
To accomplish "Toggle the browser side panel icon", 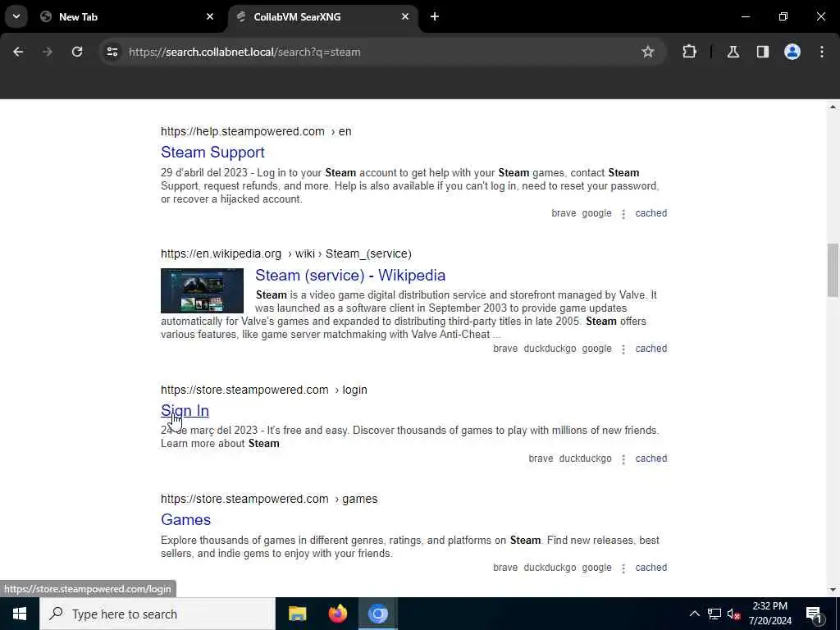I will (x=762, y=52).
